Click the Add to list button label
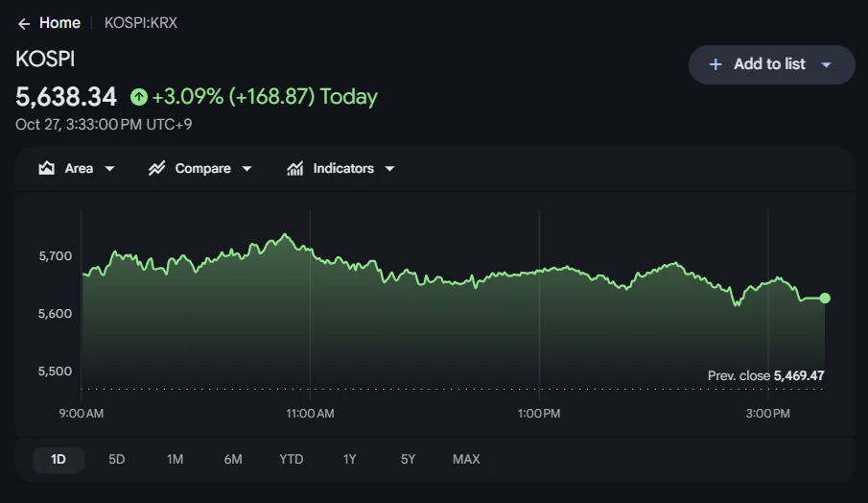868x503 pixels. [x=769, y=64]
